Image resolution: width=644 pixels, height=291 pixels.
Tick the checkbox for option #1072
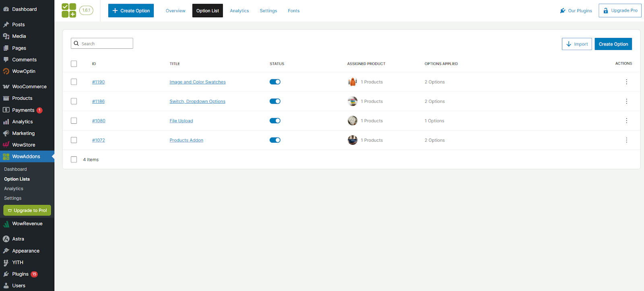click(74, 140)
